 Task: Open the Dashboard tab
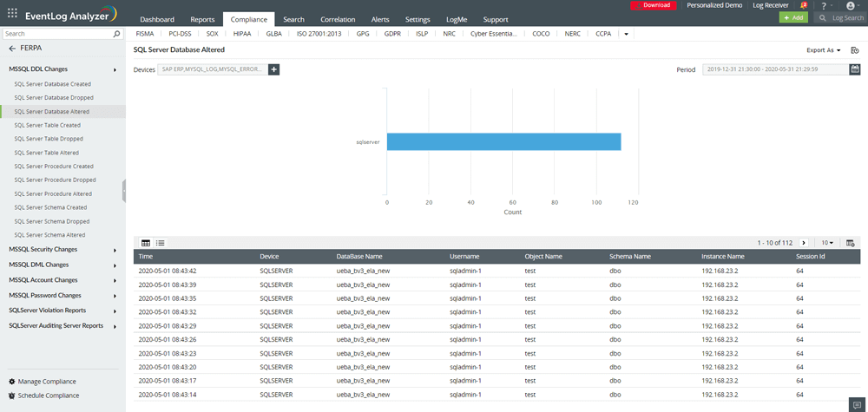point(157,19)
